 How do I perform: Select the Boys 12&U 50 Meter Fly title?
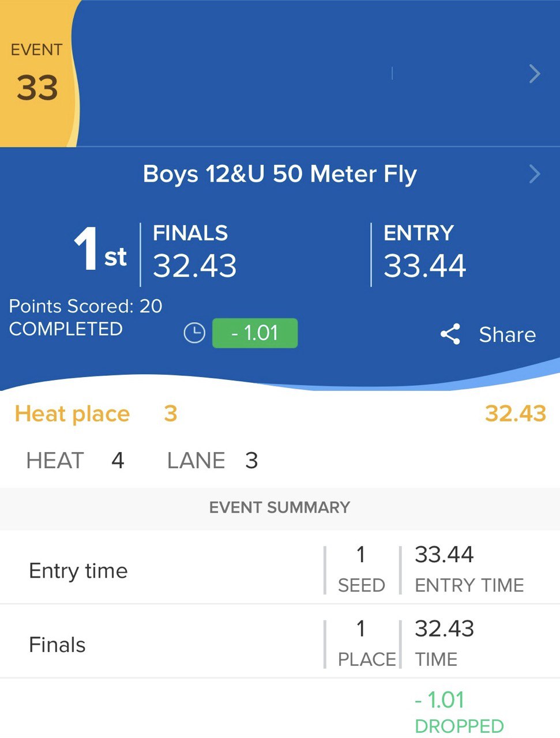[x=280, y=174]
